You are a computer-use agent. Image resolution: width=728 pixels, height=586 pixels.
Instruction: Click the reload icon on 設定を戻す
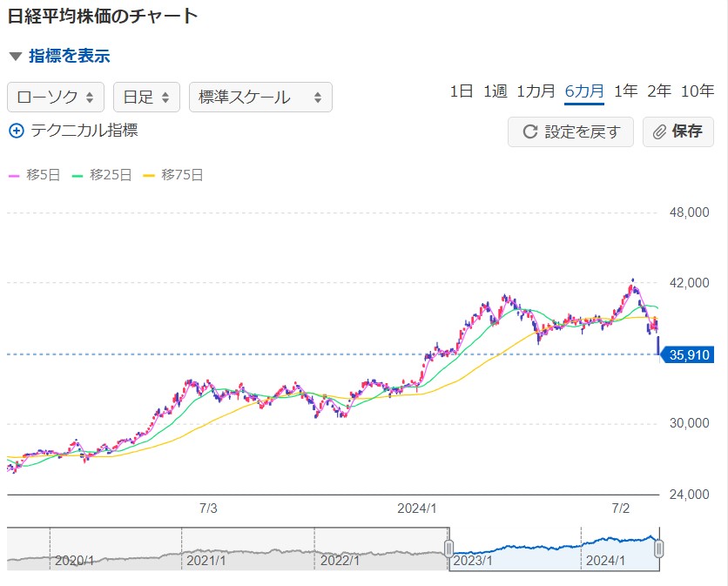[529, 132]
